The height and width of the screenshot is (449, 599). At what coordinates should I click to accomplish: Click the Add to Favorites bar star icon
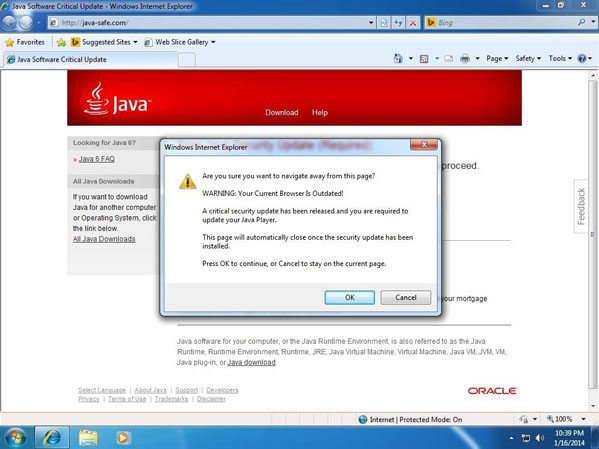[x=61, y=42]
